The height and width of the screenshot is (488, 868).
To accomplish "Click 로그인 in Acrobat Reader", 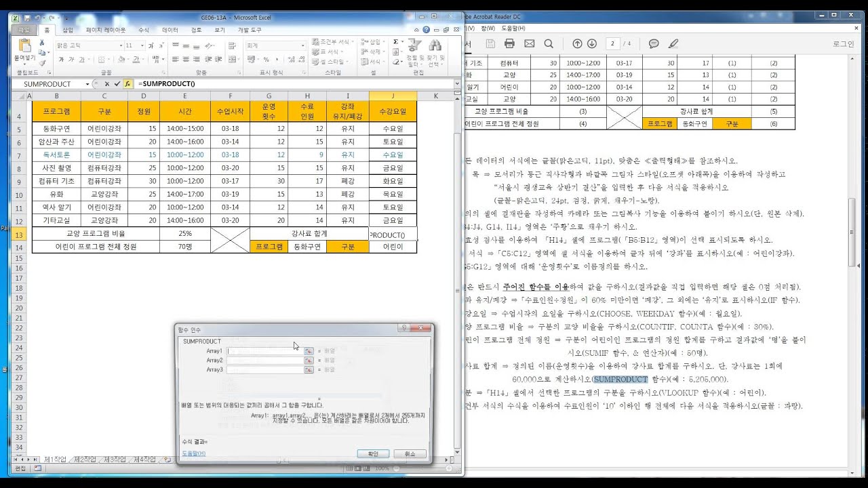I will (843, 43).
